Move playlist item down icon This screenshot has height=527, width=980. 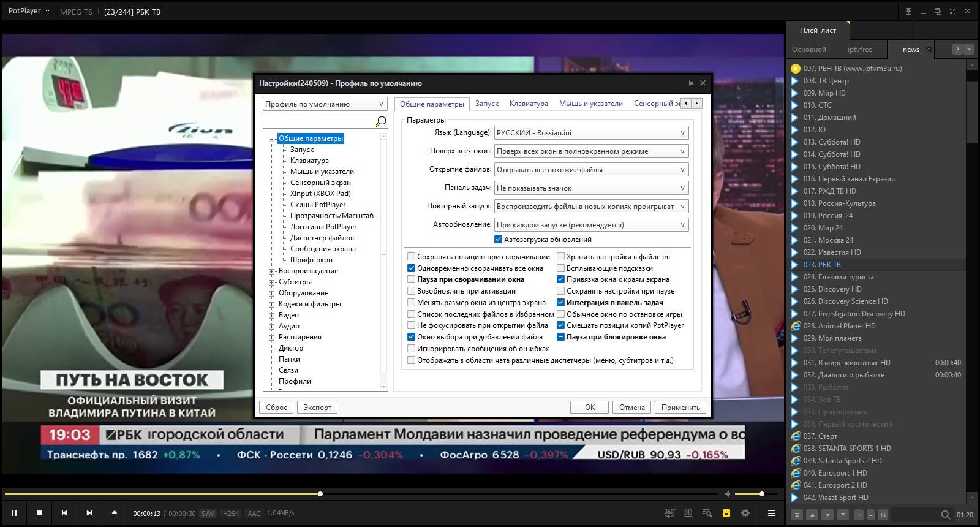(x=827, y=515)
